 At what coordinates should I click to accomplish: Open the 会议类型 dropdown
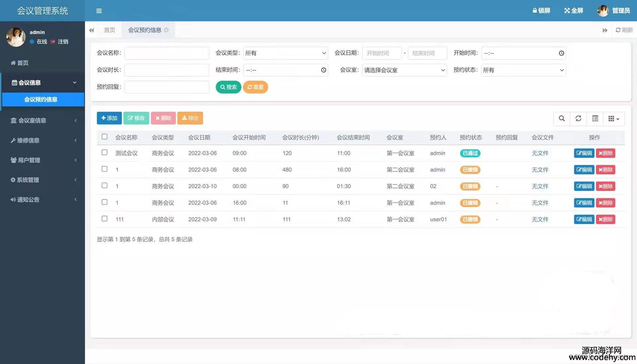click(286, 53)
